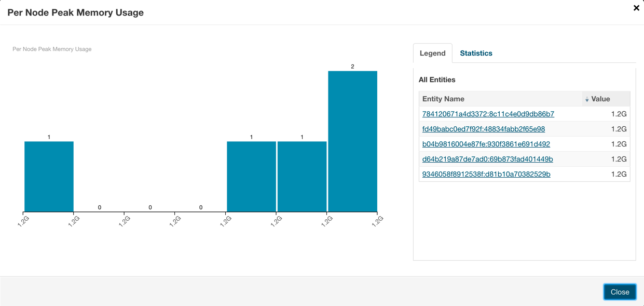
Task: Click the bold dialog title in the header
Action: [75, 12]
